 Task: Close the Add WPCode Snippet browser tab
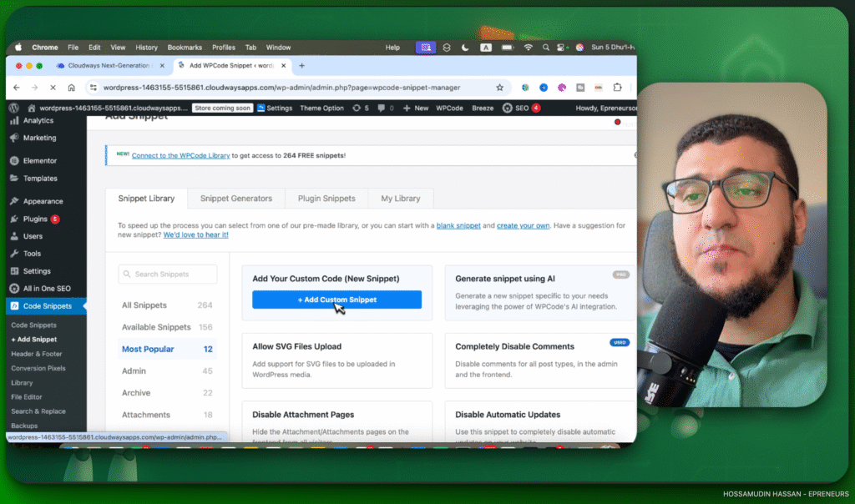[284, 65]
